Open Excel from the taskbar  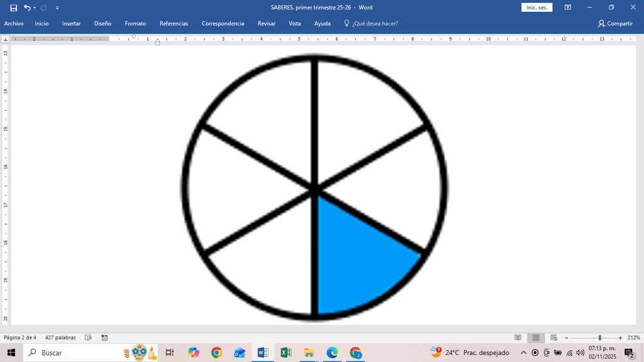(286, 353)
